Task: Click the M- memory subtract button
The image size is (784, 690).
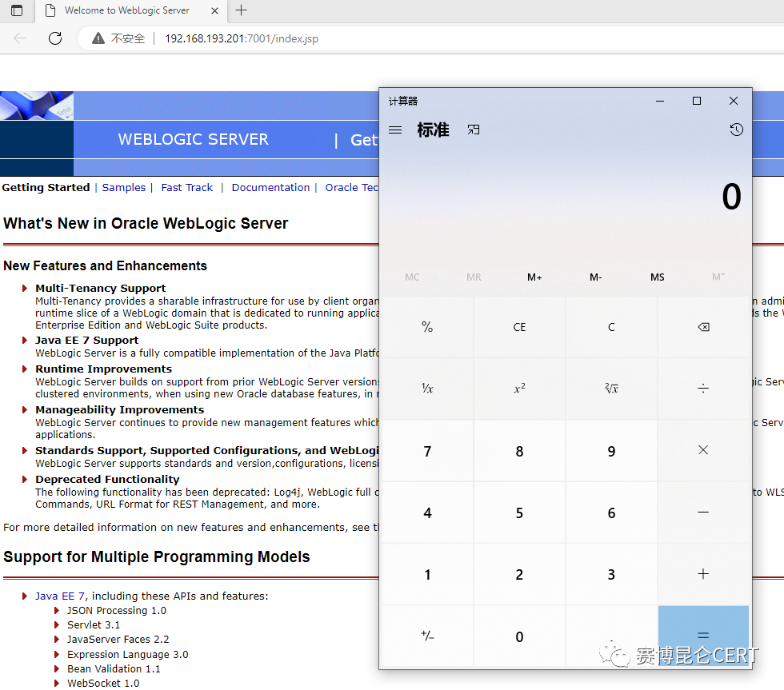Action: pos(595,277)
